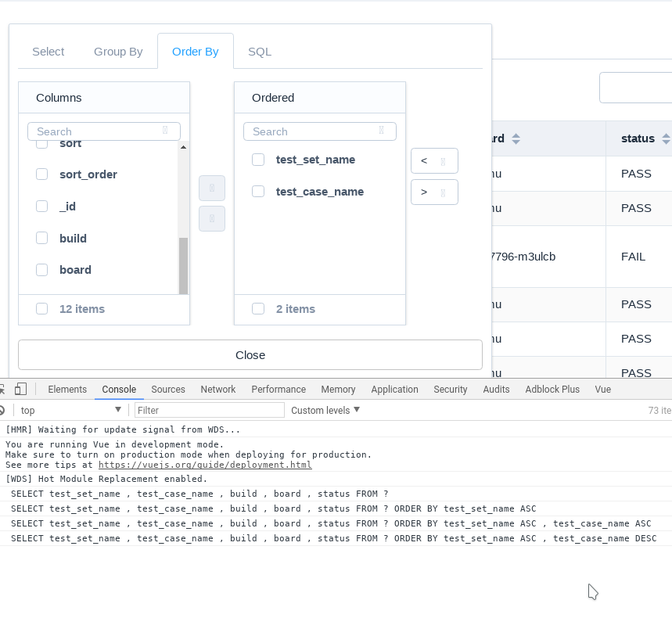Open the SQL tab
This screenshot has width=672, height=636.
pos(259,51)
